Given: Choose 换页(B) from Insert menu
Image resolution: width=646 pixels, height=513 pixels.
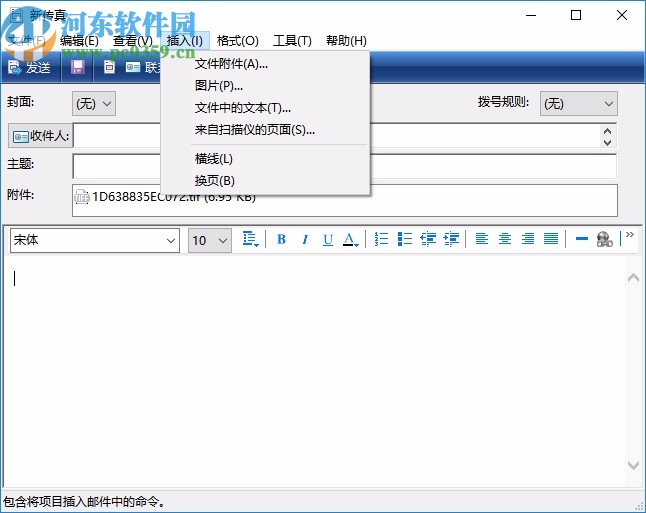Looking at the screenshot, I should pos(265,181).
